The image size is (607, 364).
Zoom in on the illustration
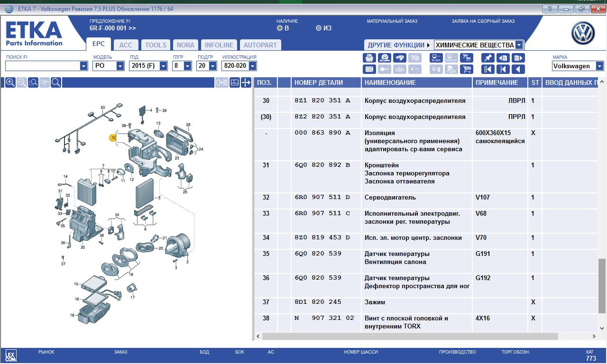click(x=10, y=82)
